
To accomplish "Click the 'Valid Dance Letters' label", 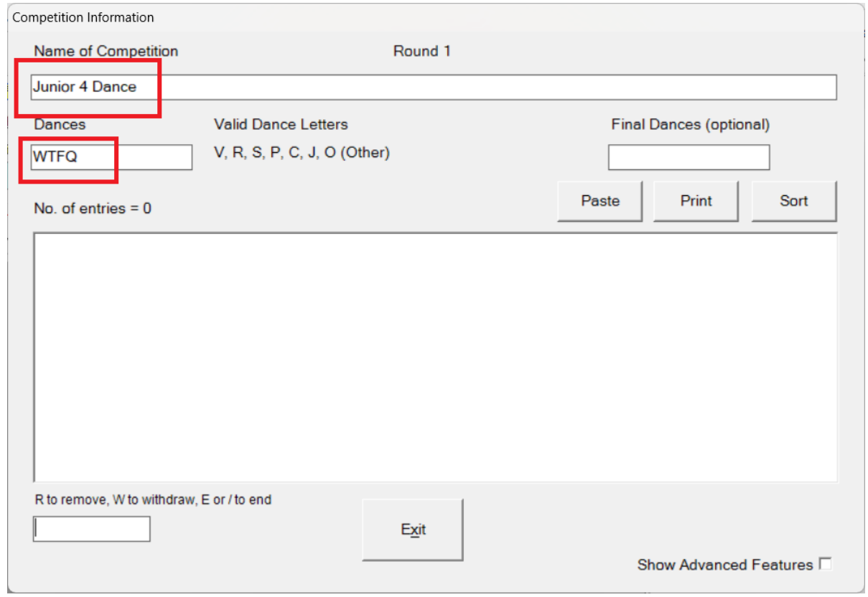I will coord(281,124).
